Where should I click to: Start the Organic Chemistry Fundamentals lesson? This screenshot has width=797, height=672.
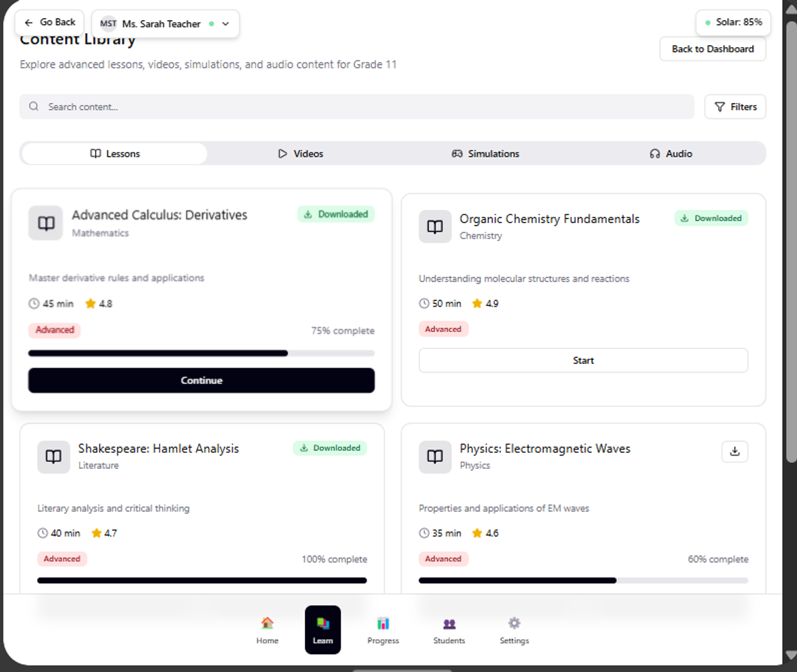(x=583, y=361)
